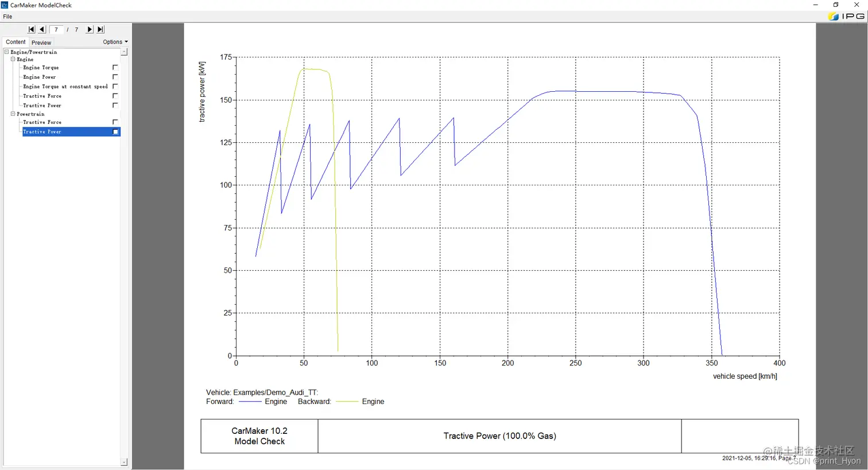Collapse the Engine tree node
The height and width of the screenshot is (470, 868).
point(13,59)
